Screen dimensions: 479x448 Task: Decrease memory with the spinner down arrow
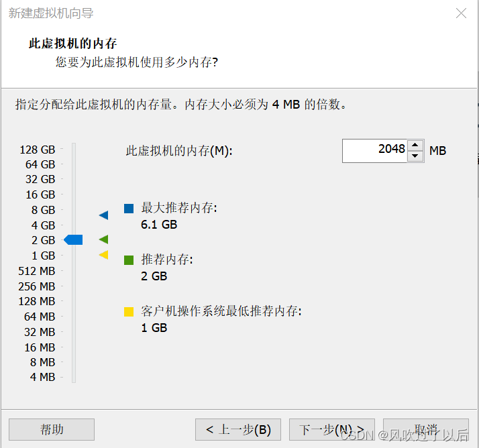pos(415,156)
